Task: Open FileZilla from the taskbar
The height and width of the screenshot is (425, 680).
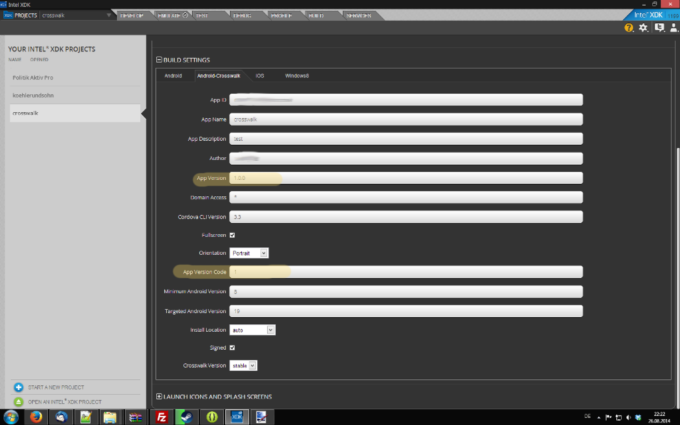Action: click(x=161, y=417)
